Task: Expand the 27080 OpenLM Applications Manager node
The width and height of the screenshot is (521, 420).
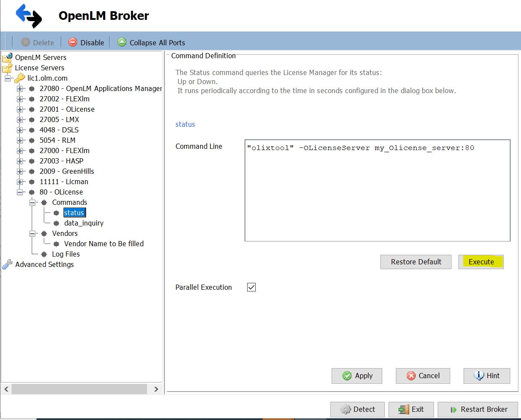Action: [x=20, y=88]
